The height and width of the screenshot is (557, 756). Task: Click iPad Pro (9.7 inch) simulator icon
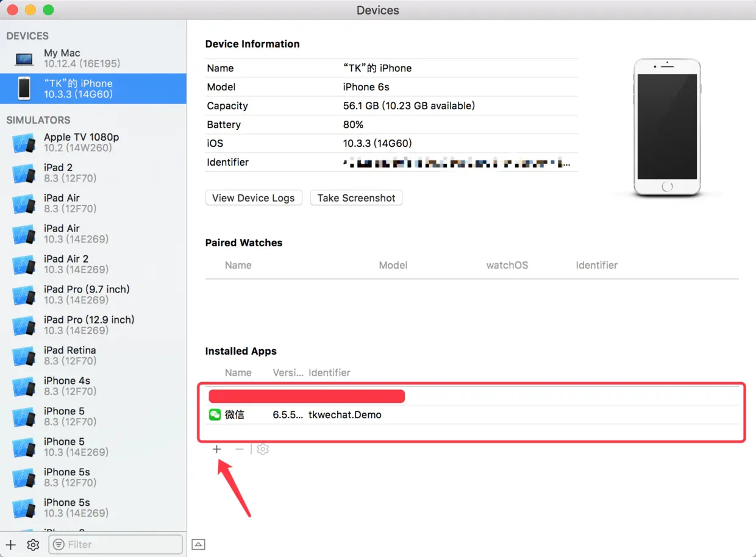pos(24,295)
